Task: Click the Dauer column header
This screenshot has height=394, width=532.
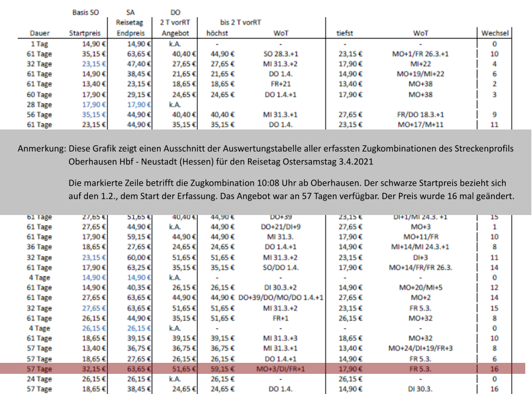Action: coord(41,33)
